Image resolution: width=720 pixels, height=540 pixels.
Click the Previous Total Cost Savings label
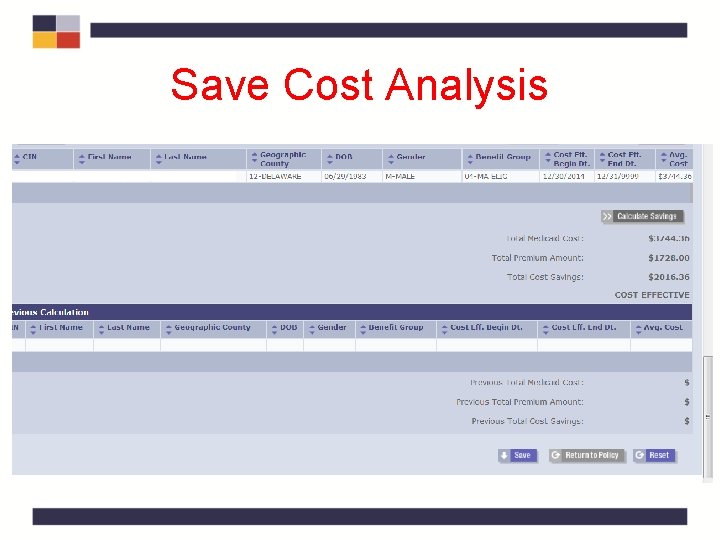[528, 422]
